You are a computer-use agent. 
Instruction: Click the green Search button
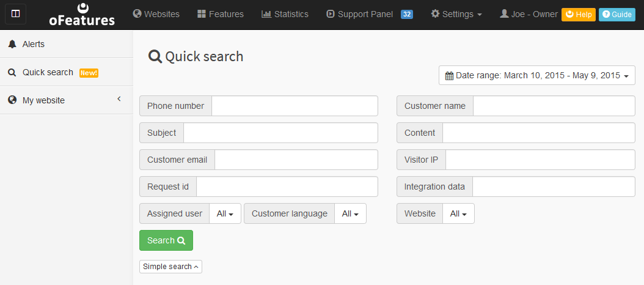tap(166, 240)
